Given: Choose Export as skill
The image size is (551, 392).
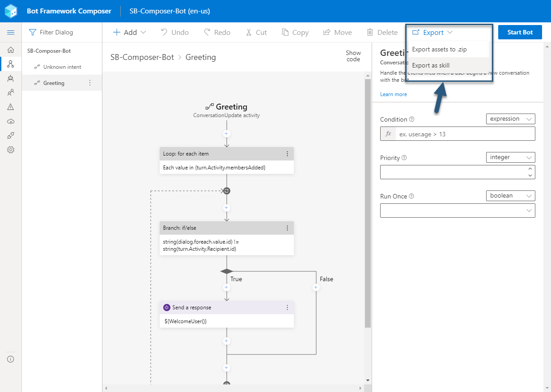Looking at the screenshot, I should coord(449,65).
